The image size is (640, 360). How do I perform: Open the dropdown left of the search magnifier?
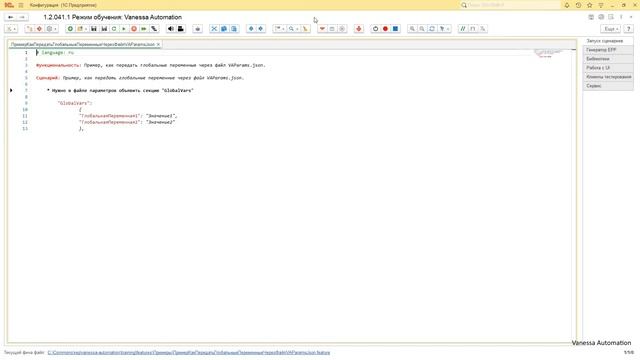(279, 29)
